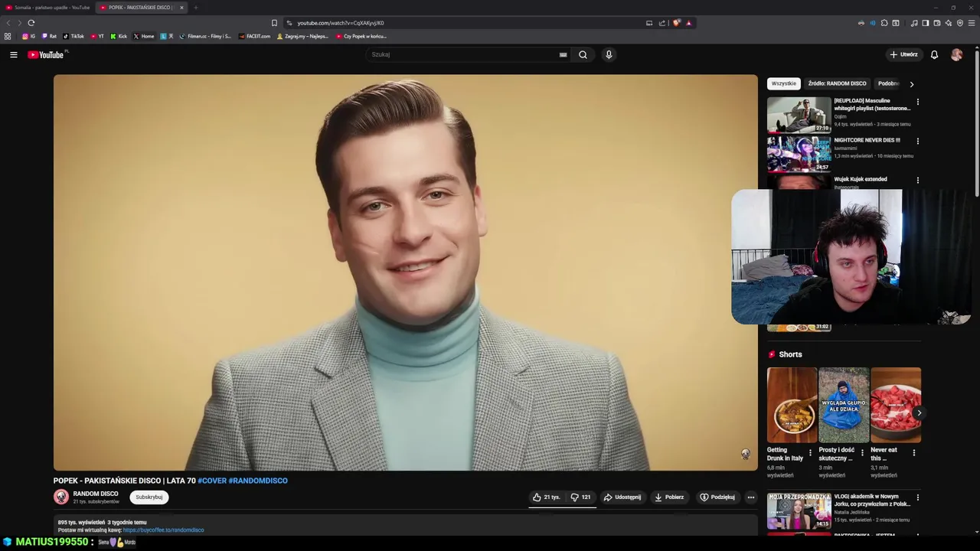Select the Podobne filter chip

coord(889,83)
